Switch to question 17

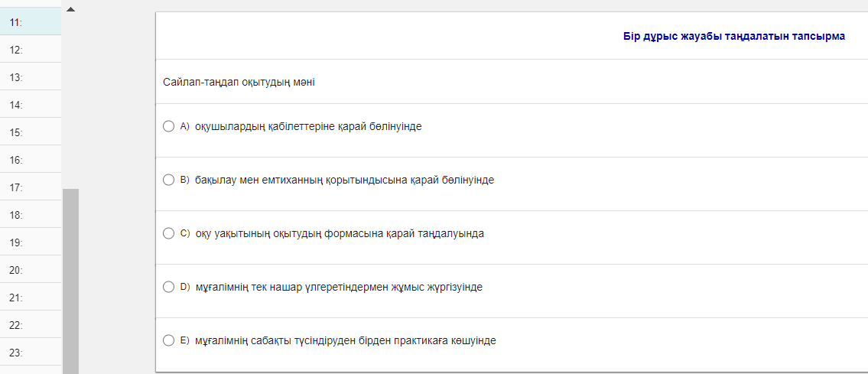point(31,187)
